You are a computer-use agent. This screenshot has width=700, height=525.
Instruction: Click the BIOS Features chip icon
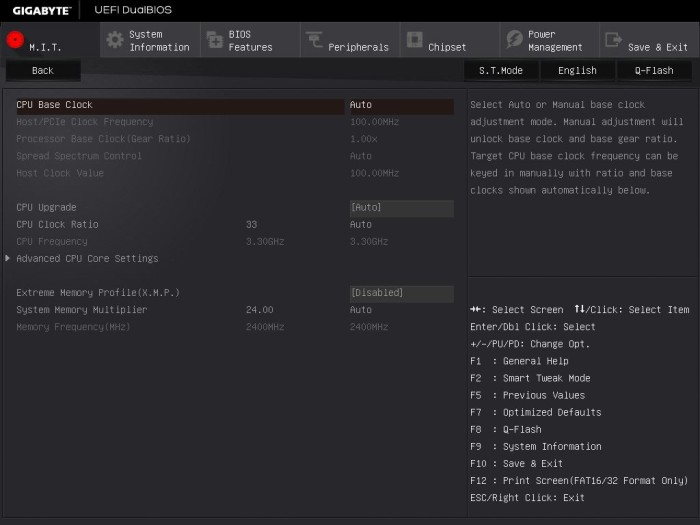coord(215,40)
